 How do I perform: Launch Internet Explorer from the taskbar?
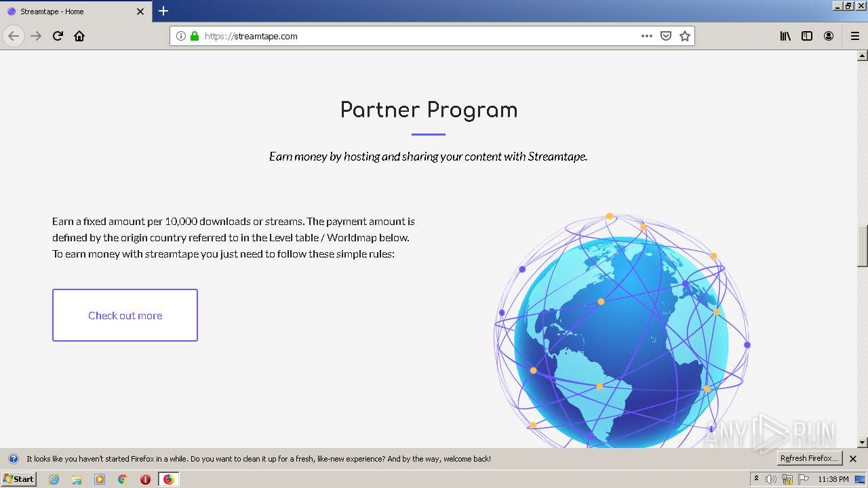point(54,479)
